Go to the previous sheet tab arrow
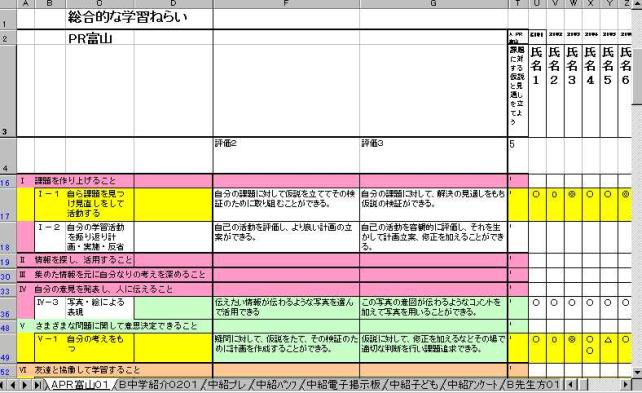The height and width of the screenshot is (393, 642). (14, 385)
